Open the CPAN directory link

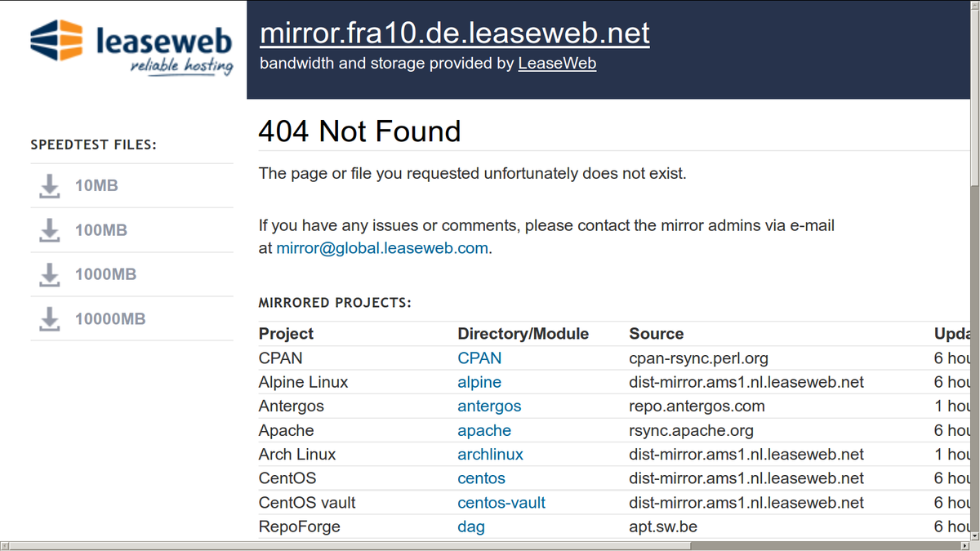pyautogui.click(x=479, y=358)
